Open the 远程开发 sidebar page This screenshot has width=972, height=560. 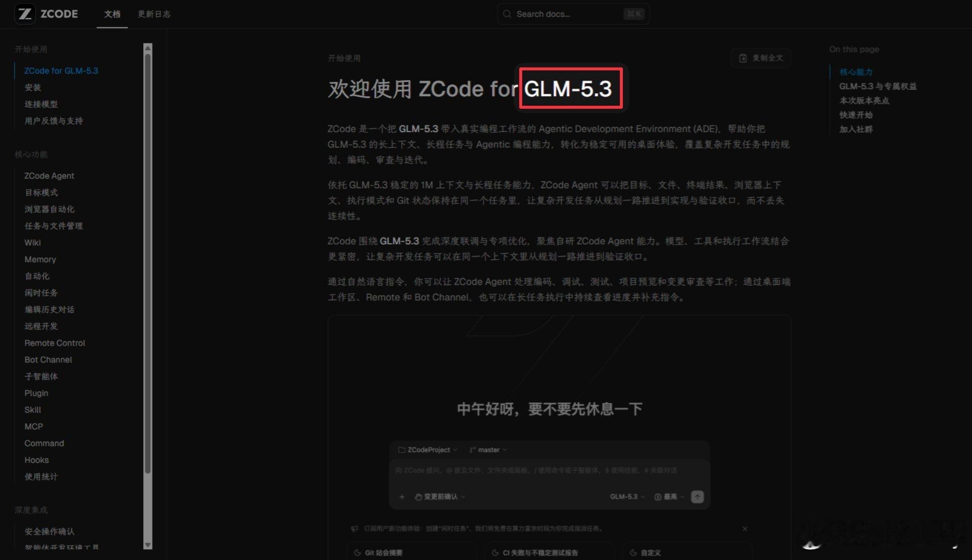[41, 326]
